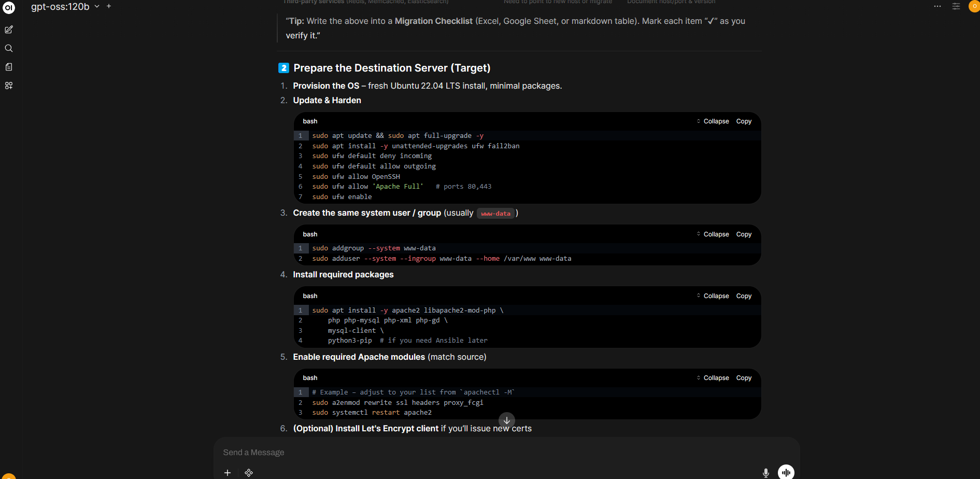
Task: Open the chat options ellipsis menu
Action: tap(938, 6)
